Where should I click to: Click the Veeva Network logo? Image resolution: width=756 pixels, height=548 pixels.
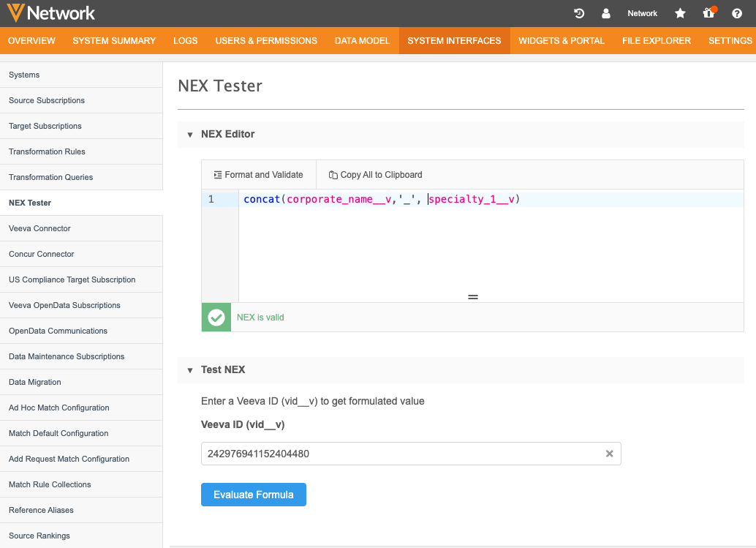(x=50, y=13)
